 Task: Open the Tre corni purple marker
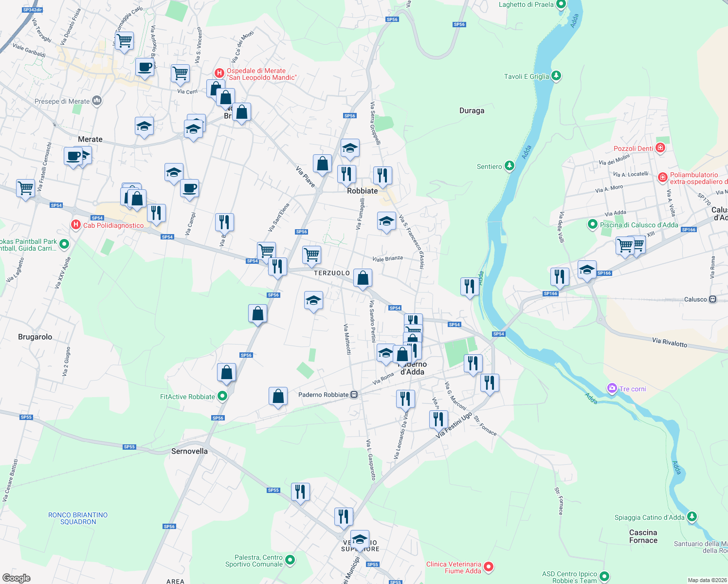612,388
